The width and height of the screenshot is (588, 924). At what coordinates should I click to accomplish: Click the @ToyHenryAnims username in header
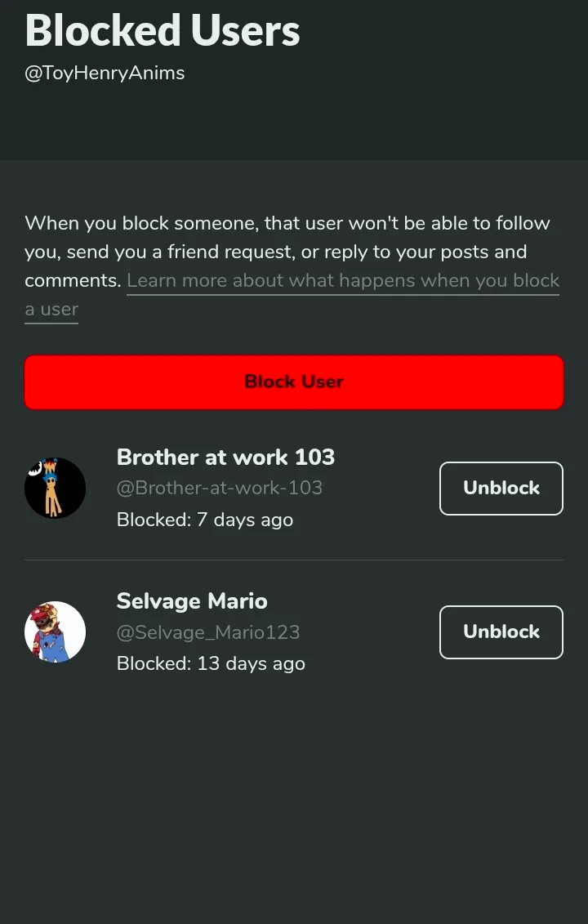click(105, 73)
